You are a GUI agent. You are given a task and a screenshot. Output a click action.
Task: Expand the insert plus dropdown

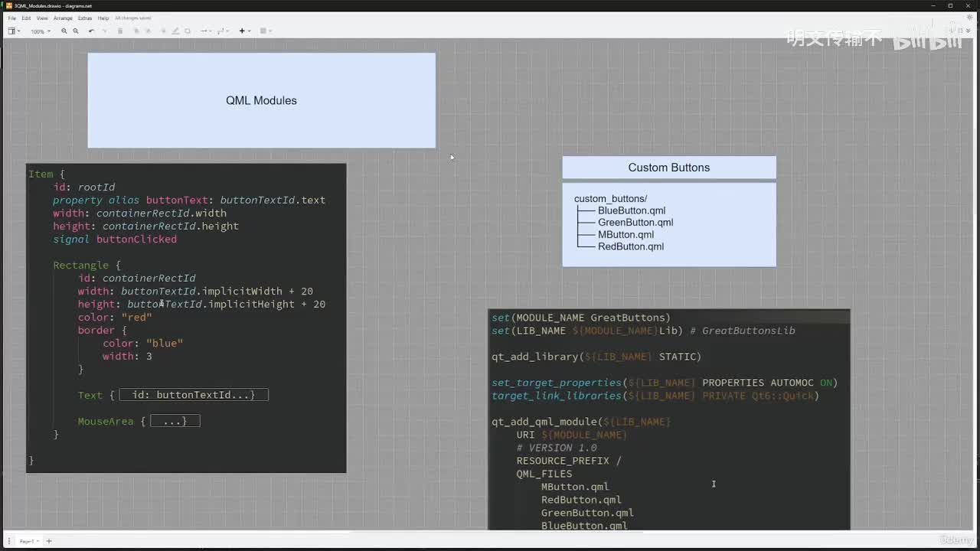click(x=243, y=31)
